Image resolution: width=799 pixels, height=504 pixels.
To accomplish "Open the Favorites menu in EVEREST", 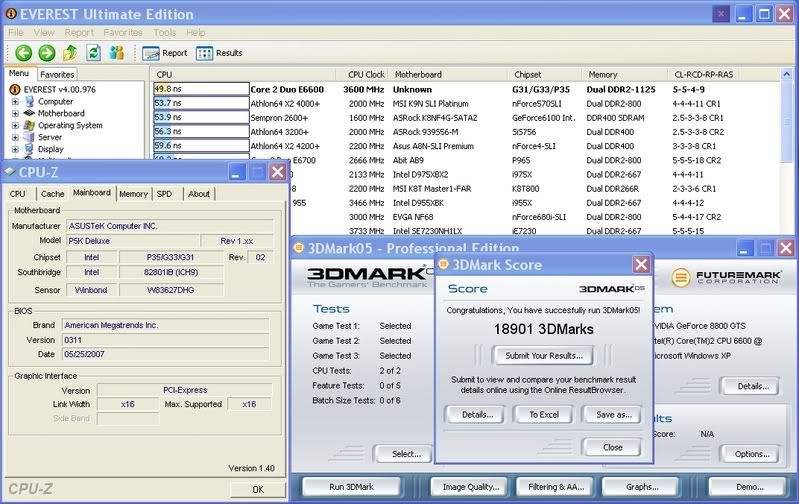I will (123, 32).
